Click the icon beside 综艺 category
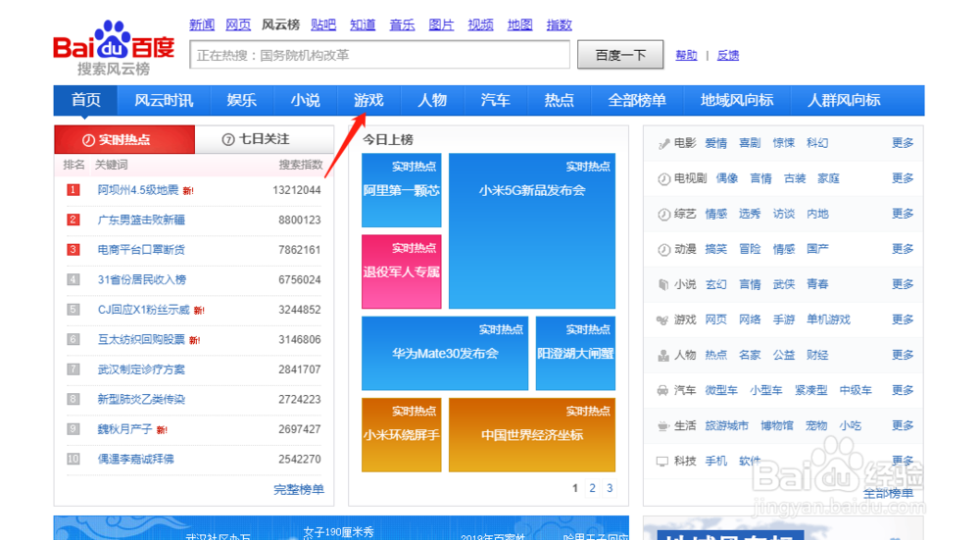 tap(663, 215)
